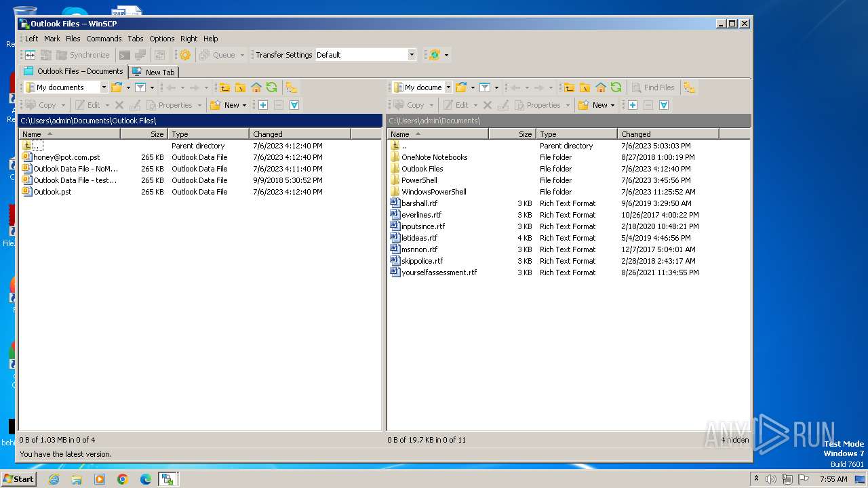The image size is (868, 488).
Task: Go to home directory in right panel
Action: pos(601,87)
